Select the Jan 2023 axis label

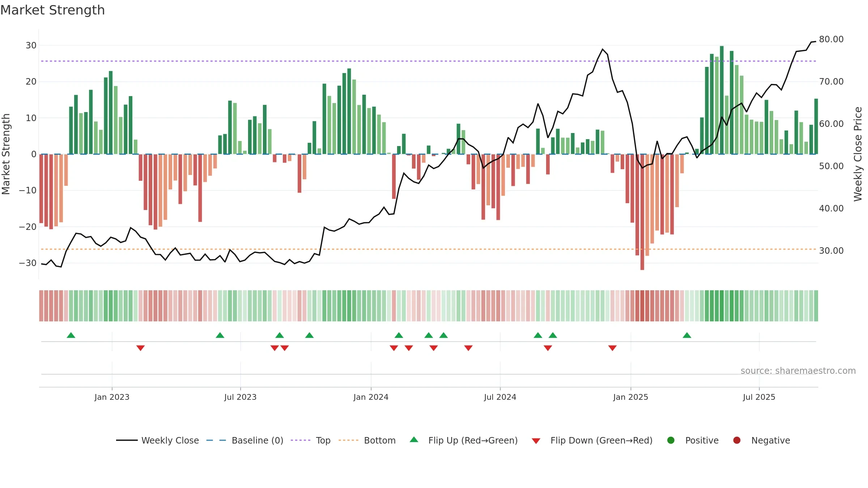112,397
